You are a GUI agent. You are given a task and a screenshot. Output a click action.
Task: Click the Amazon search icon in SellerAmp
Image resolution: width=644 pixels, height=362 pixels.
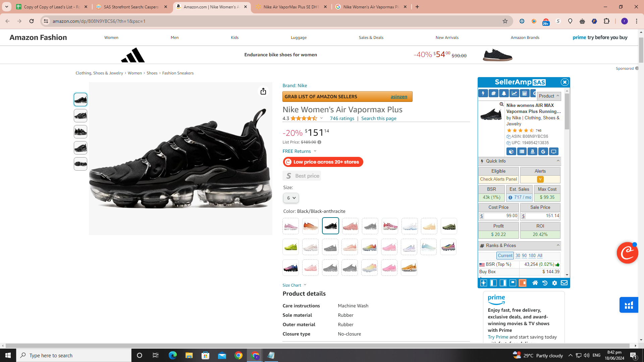pyautogui.click(x=532, y=152)
